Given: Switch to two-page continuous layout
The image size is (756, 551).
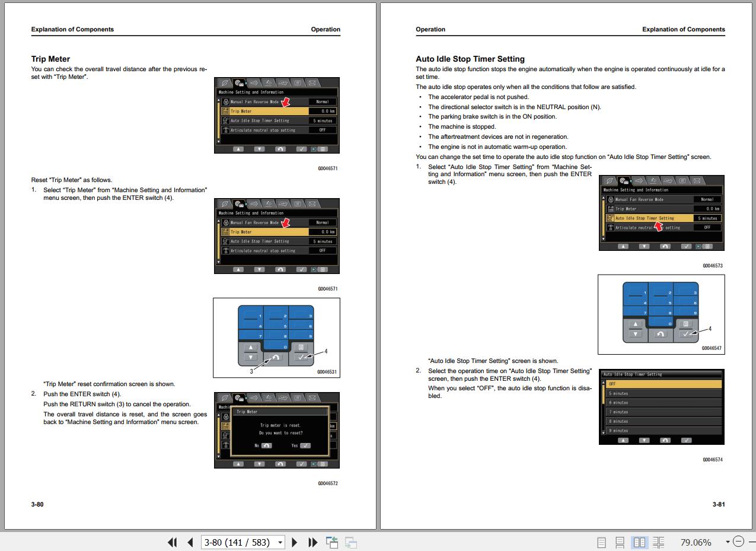Looking at the screenshot, I should coord(658,542).
